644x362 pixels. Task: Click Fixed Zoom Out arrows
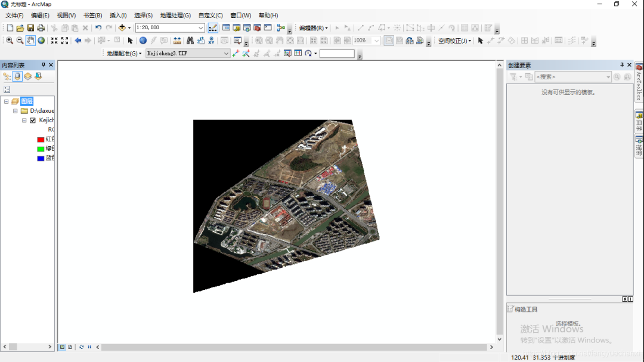tap(64, 41)
